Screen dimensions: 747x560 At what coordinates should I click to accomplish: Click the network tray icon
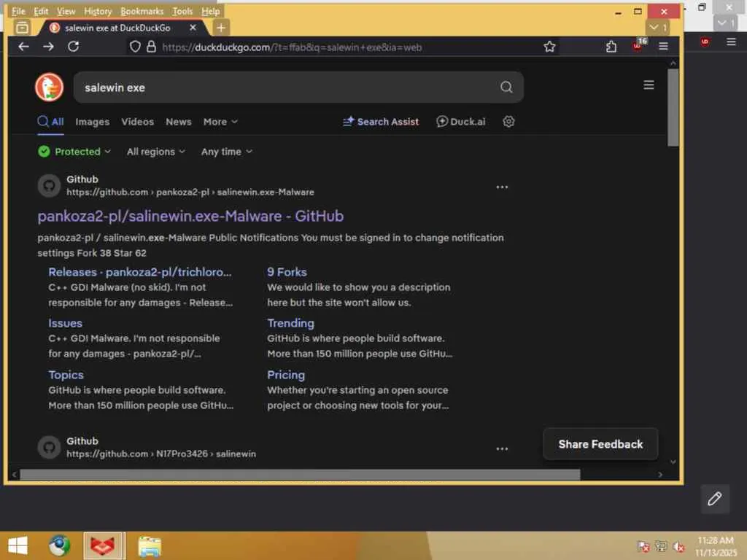point(661,547)
